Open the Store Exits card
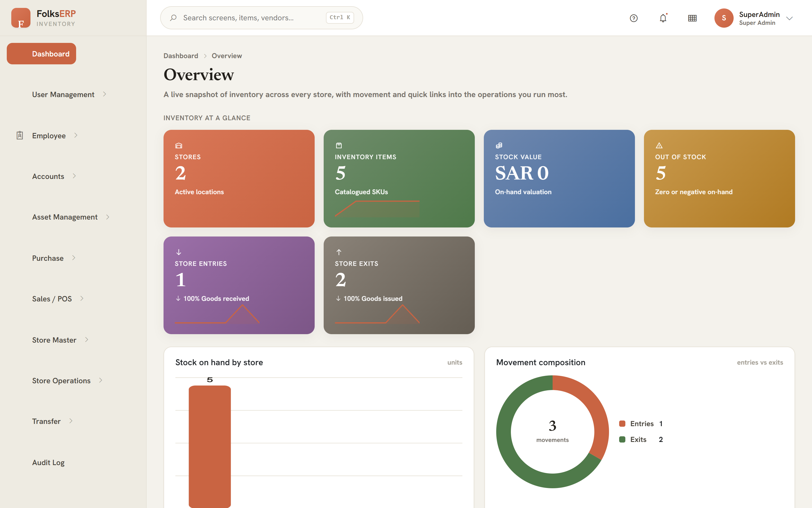 (x=399, y=285)
